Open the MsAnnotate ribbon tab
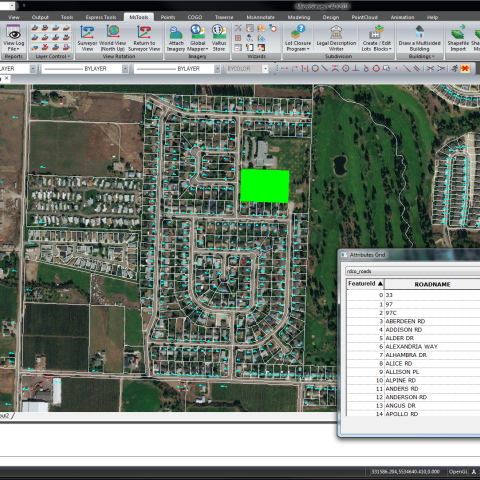 pos(260,17)
